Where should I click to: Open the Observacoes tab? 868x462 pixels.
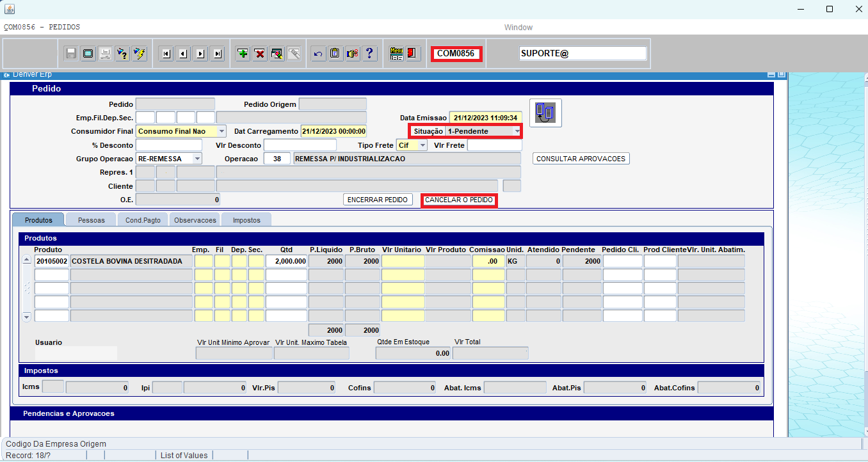tap(195, 219)
